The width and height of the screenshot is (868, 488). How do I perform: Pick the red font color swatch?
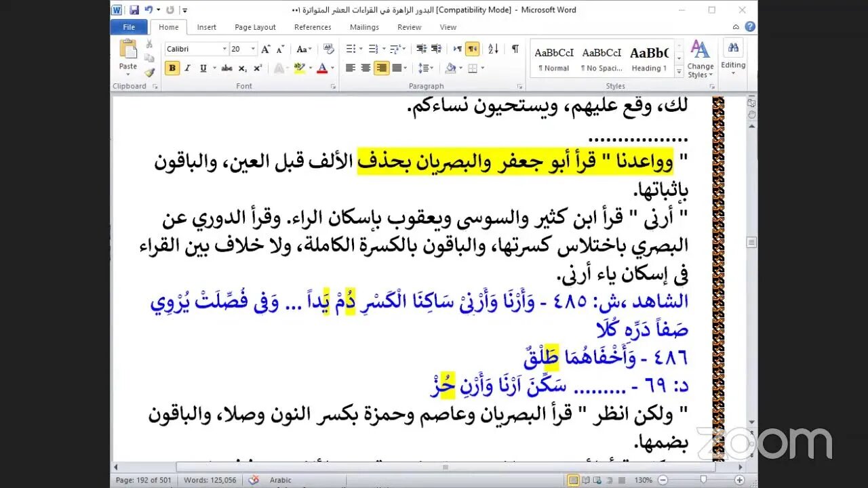321,68
